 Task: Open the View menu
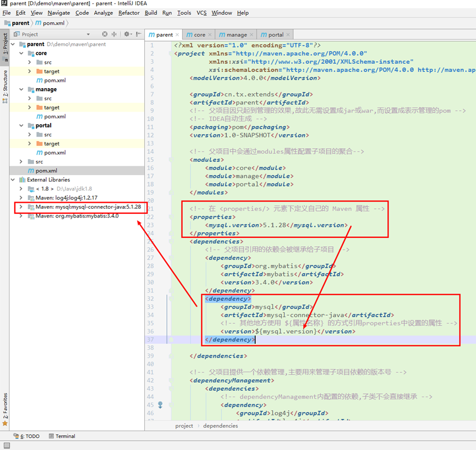tap(36, 13)
